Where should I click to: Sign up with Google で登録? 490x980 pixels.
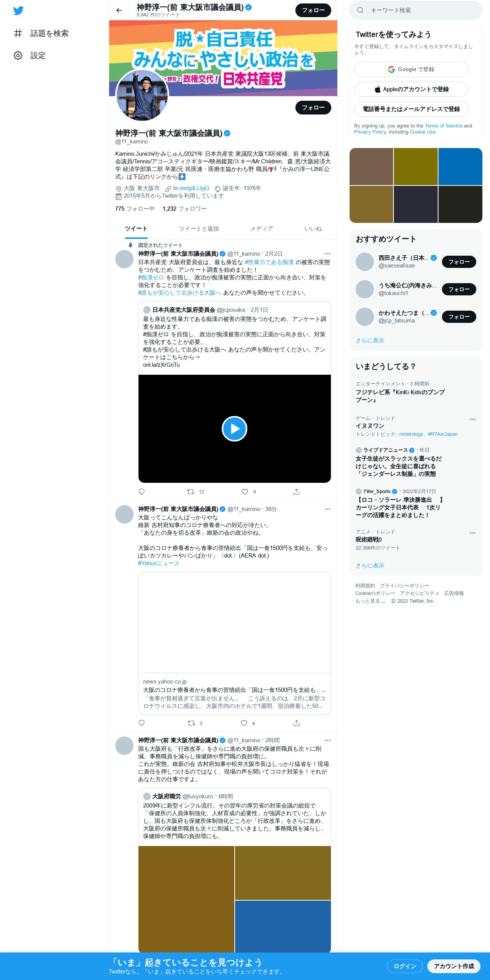pyautogui.click(x=411, y=69)
